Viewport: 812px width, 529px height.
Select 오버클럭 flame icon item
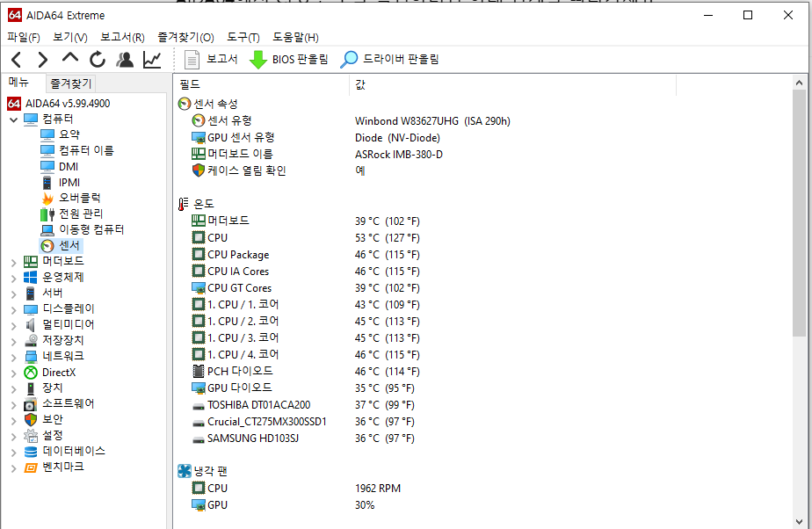(70, 199)
